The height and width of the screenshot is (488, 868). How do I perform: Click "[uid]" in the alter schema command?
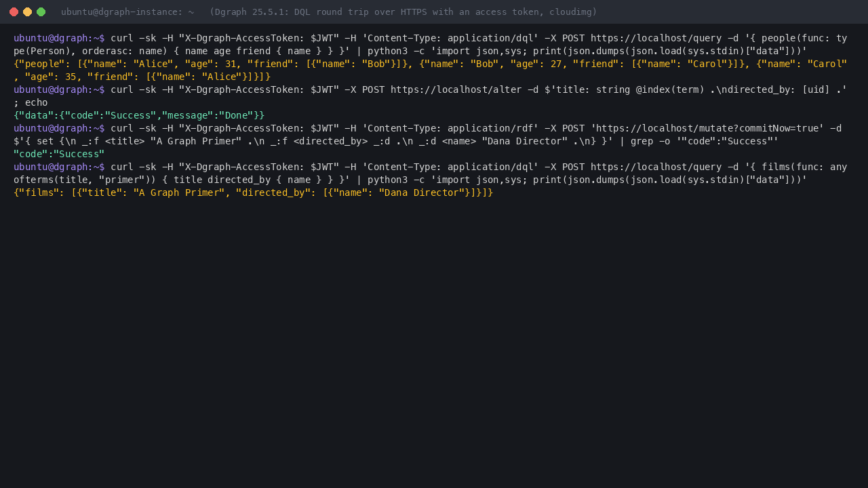(x=816, y=89)
